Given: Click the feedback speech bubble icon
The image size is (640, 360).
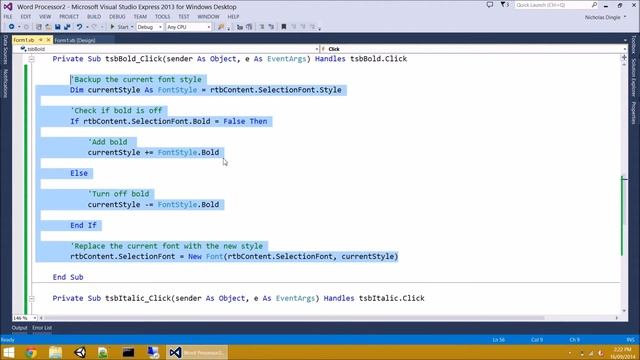Looking at the screenshot, I should [x=490, y=5].
